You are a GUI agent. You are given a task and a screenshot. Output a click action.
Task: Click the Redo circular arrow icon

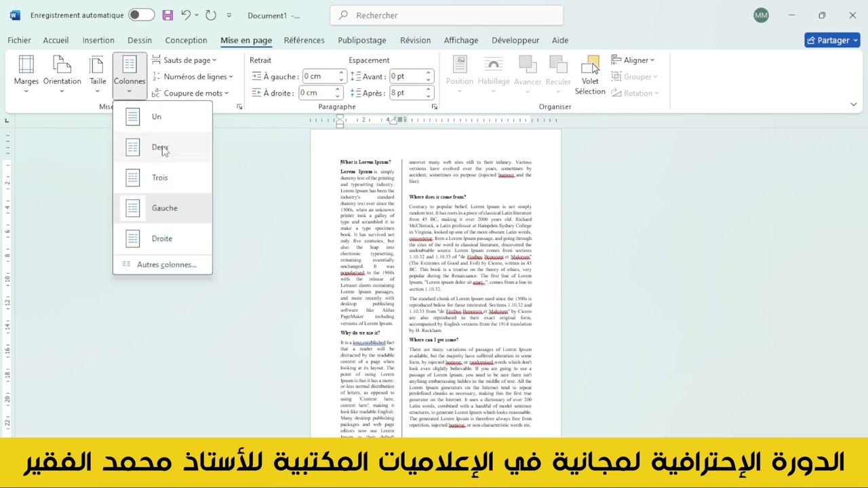(211, 15)
